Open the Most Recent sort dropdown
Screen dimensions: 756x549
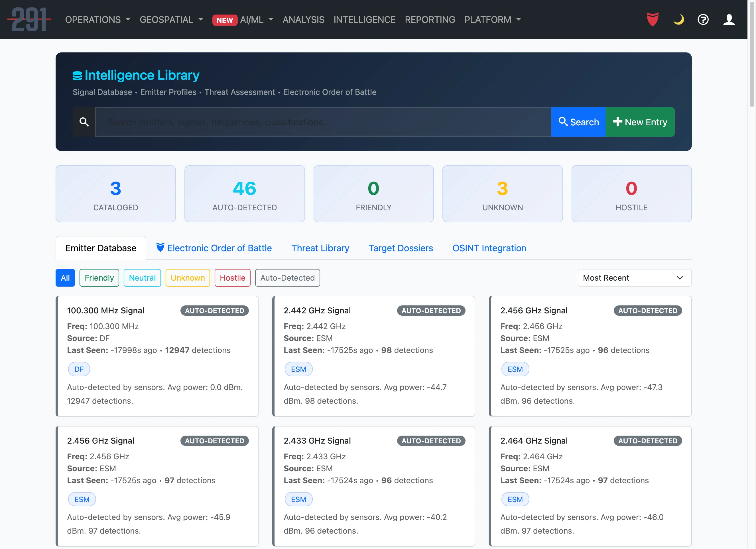pos(634,277)
